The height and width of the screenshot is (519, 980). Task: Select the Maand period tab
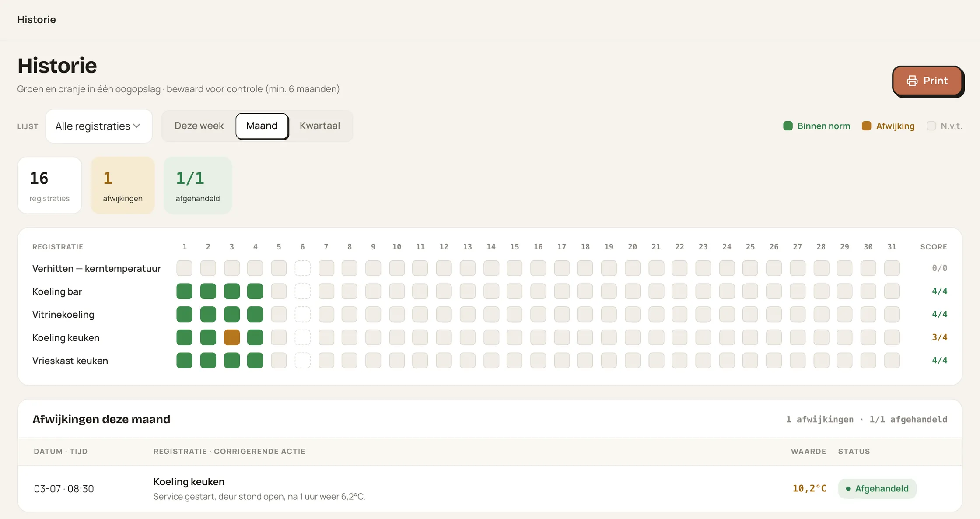[262, 126]
